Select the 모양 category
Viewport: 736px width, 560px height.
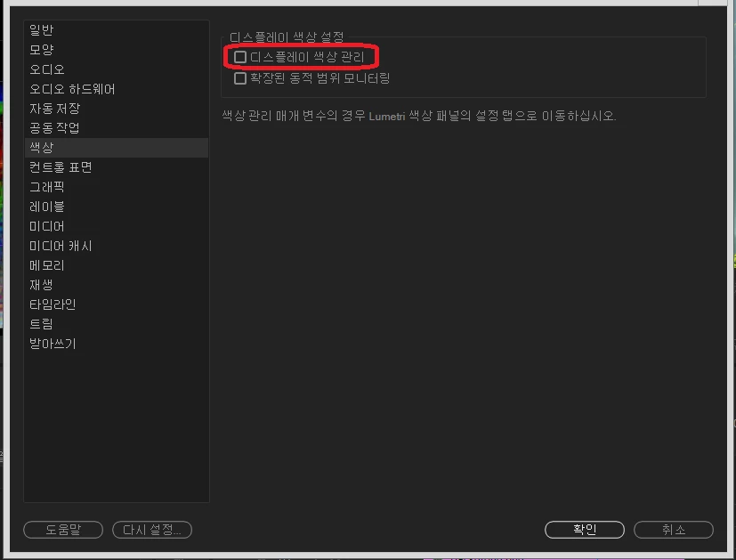pyautogui.click(x=117, y=50)
